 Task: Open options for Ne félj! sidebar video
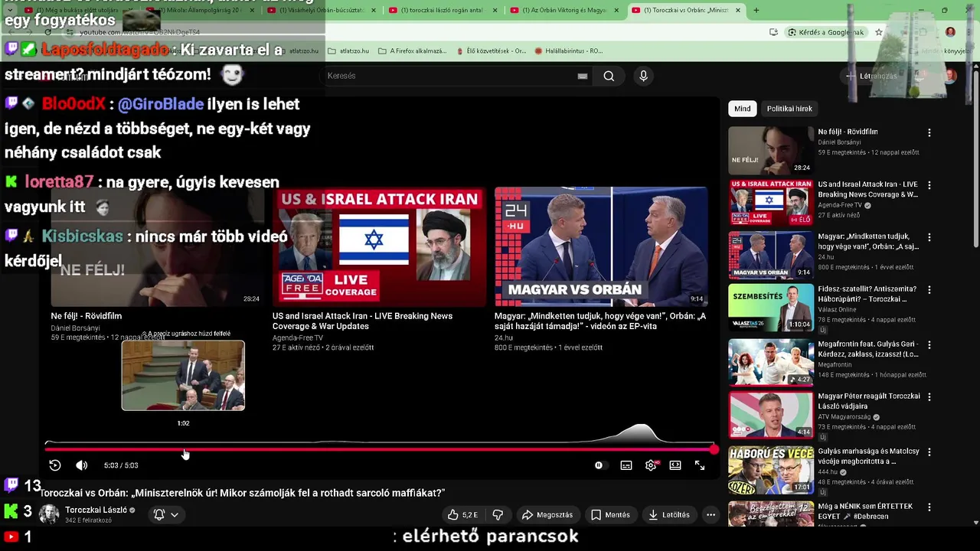tap(929, 132)
